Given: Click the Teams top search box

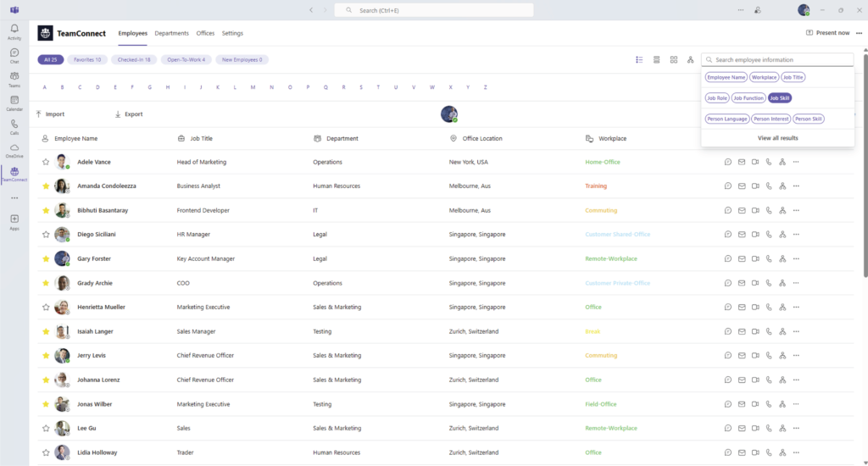Looking at the screenshot, I should 434,10.
